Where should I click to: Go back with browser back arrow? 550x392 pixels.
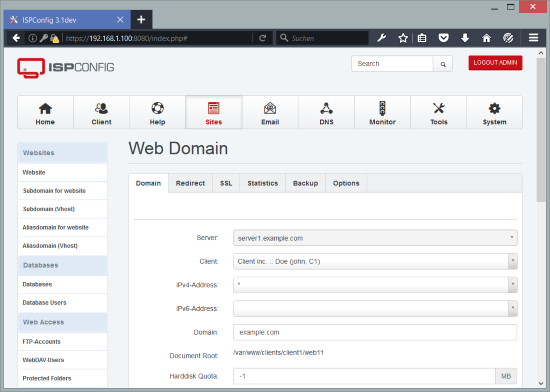tap(16, 38)
